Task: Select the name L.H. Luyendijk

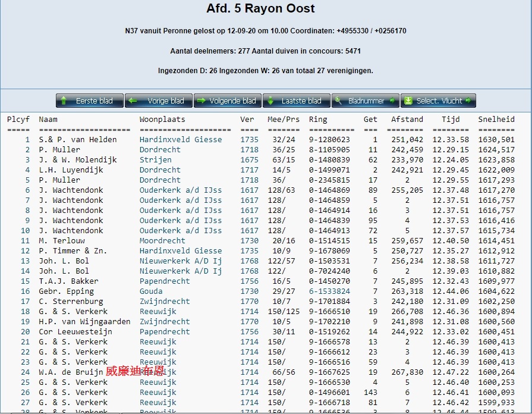Action: click(x=71, y=170)
